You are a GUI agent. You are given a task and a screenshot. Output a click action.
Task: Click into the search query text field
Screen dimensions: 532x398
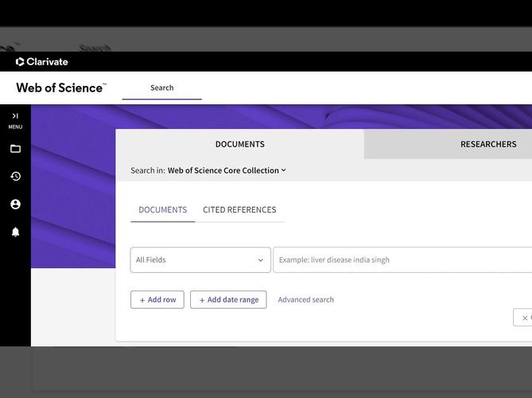click(x=402, y=260)
